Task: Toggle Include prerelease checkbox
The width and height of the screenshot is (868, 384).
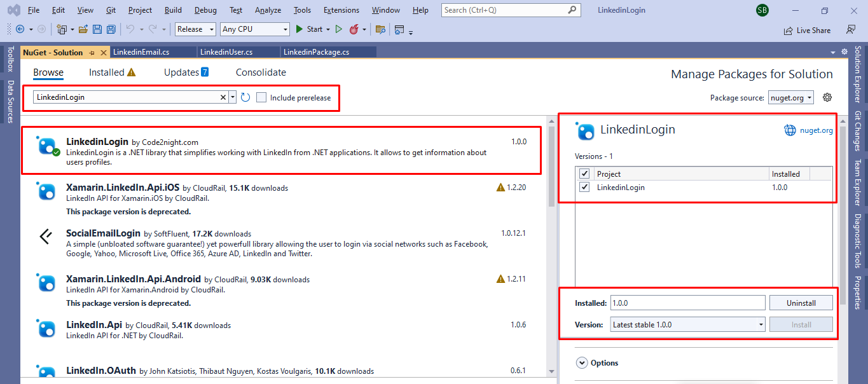Action: click(261, 97)
